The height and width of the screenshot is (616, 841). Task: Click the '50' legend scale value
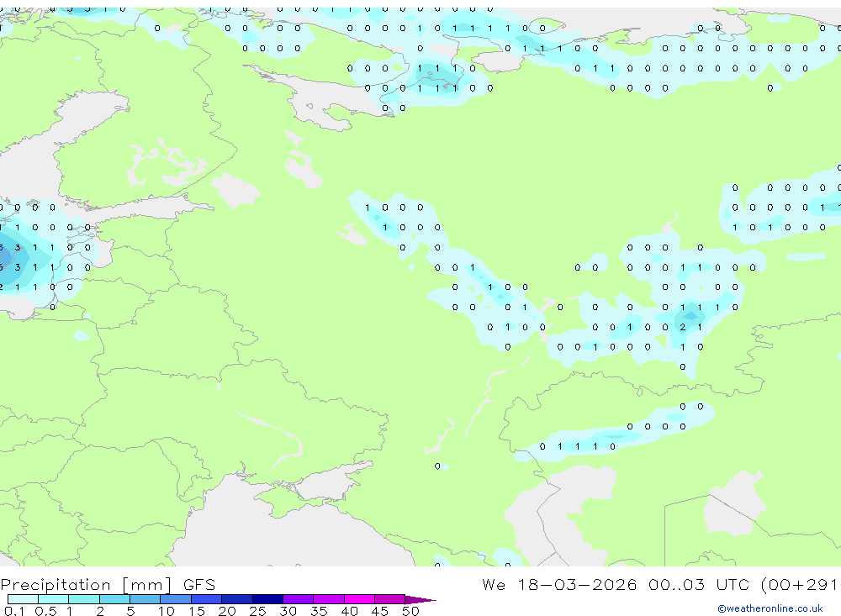tap(410, 611)
